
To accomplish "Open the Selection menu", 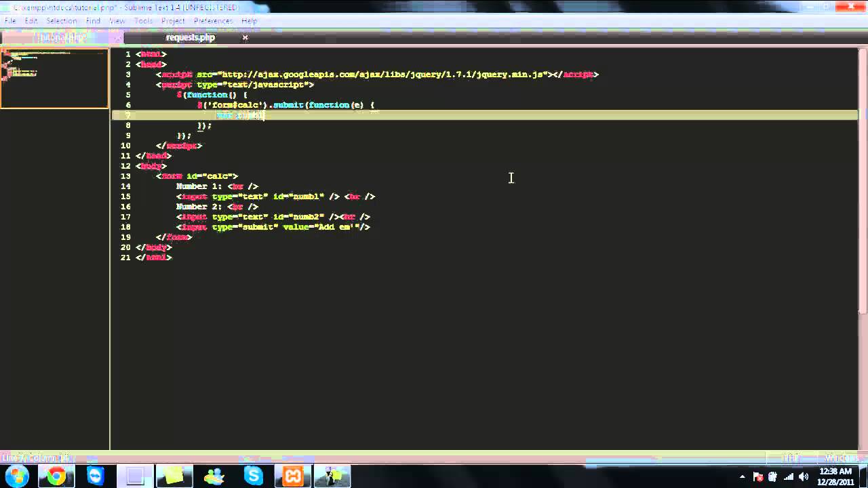I will pyautogui.click(x=62, y=21).
